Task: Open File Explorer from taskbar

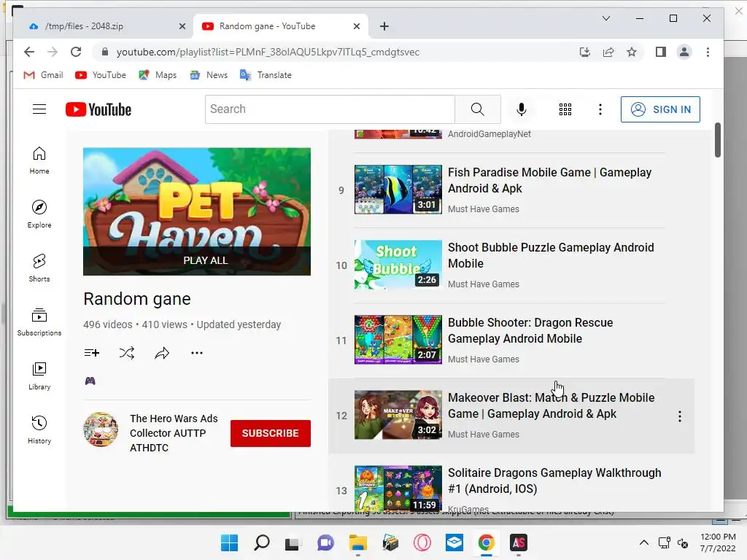Action: (x=357, y=542)
